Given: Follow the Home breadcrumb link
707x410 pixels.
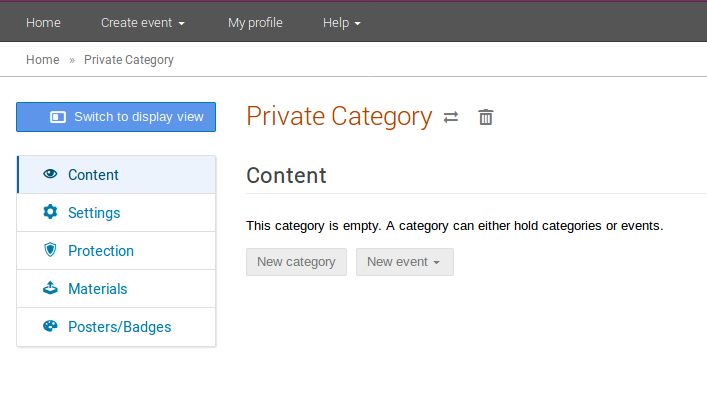Looking at the screenshot, I should pos(43,60).
